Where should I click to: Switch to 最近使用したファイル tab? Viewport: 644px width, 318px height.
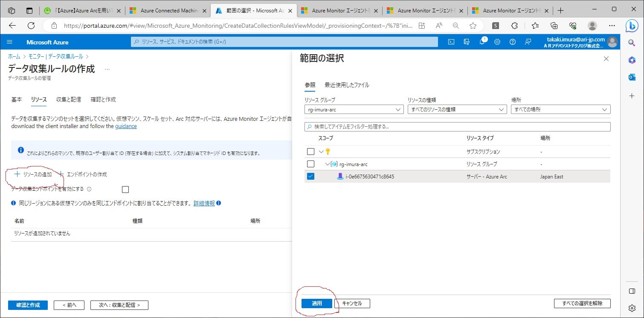(347, 85)
